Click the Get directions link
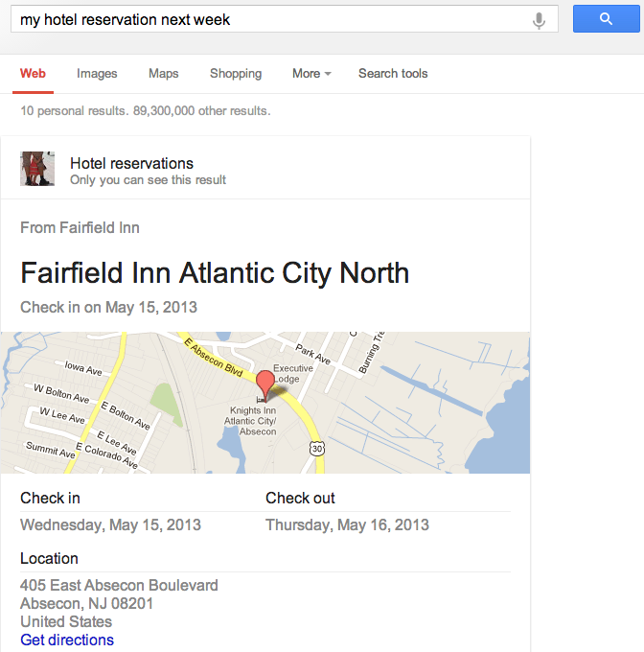 (67, 640)
